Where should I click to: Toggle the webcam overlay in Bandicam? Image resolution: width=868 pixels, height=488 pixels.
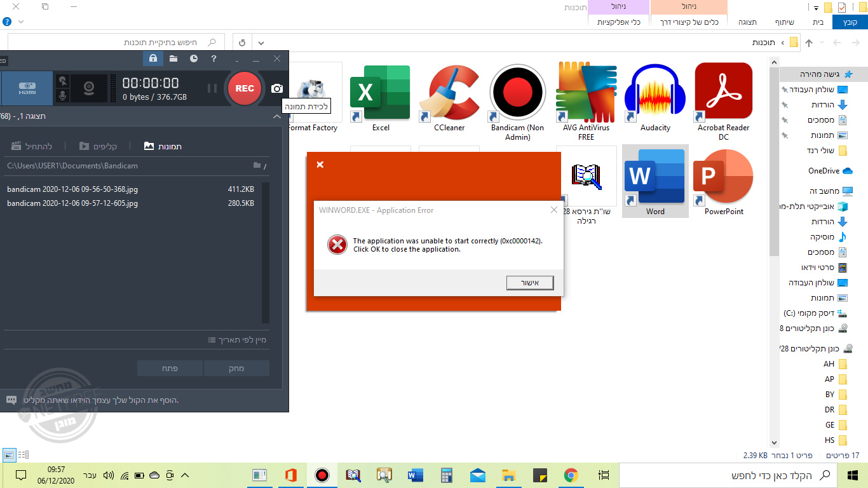[x=89, y=88]
